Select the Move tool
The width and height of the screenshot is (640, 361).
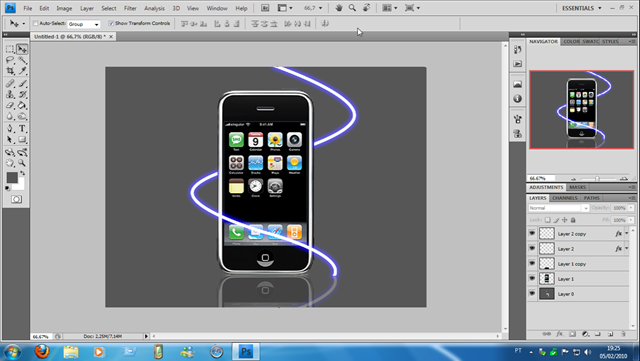(x=22, y=49)
